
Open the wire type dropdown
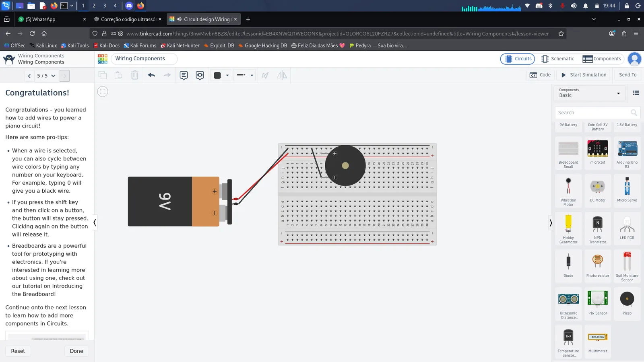tap(245, 75)
